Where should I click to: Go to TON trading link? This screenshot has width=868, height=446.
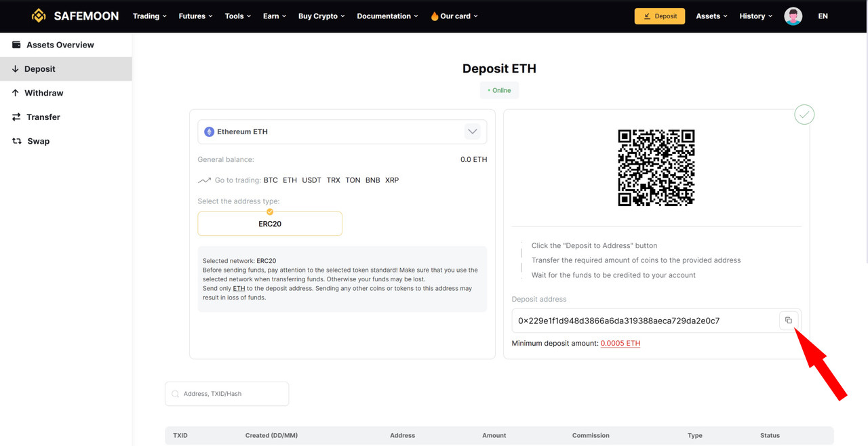click(353, 180)
